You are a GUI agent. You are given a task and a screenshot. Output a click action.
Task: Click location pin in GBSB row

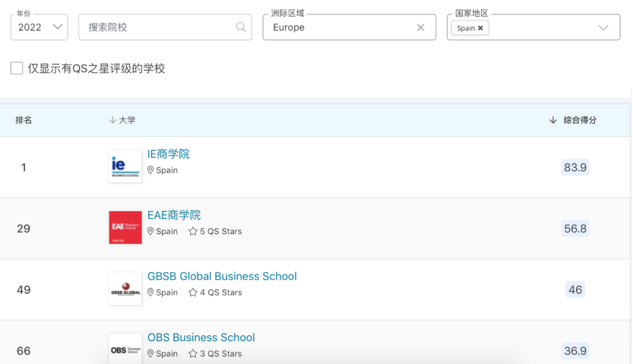coord(150,292)
